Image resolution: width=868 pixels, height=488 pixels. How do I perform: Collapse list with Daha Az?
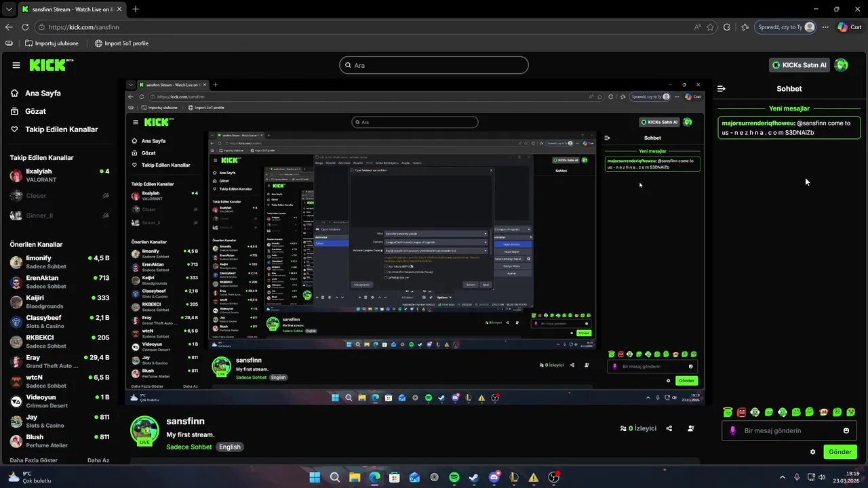[98, 460]
